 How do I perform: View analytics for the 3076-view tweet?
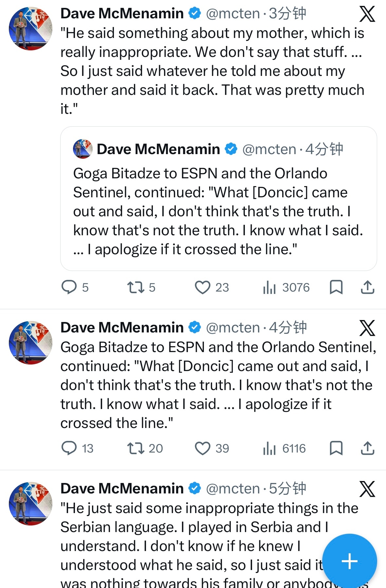pos(269,287)
